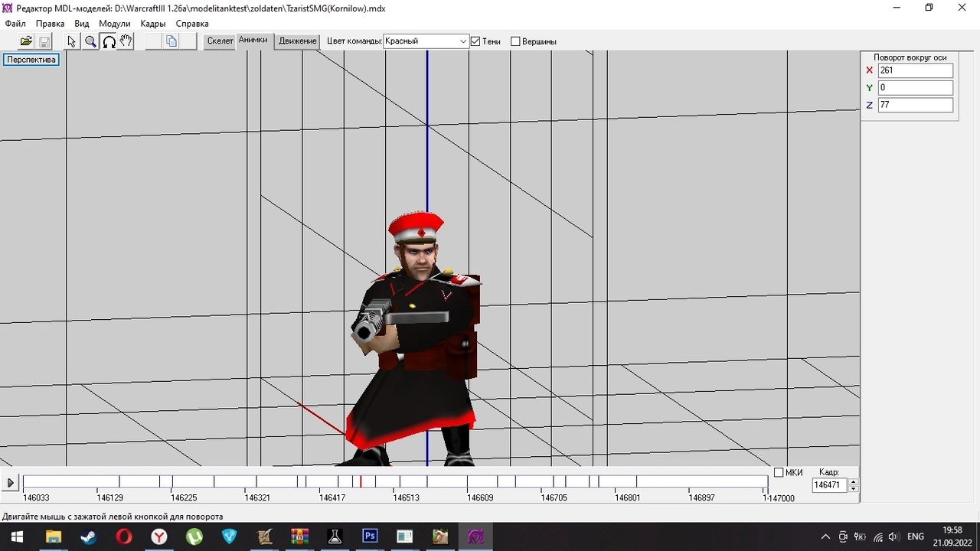Click the Z rotation field showing 77
The width and height of the screenshot is (980, 551).
(x=916, y=106)
